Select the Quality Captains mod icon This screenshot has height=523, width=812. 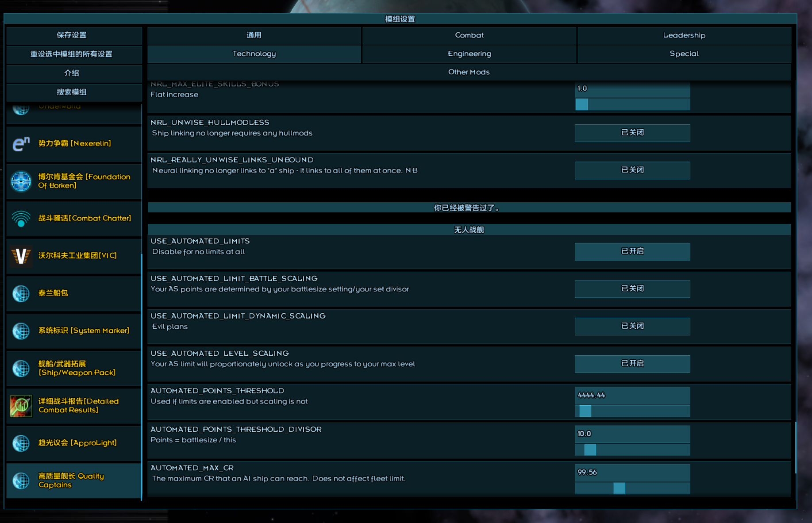tap(21, 481)
